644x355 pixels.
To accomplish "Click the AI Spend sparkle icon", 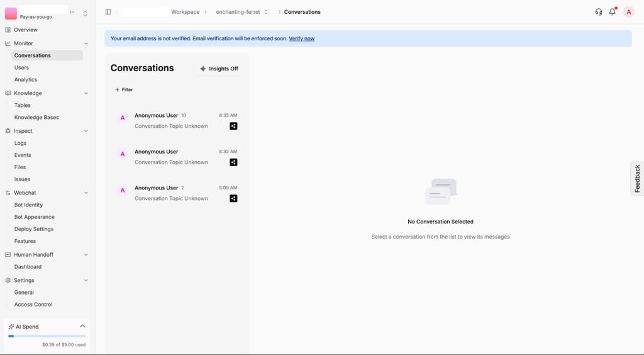I will (x=11, y=327).
